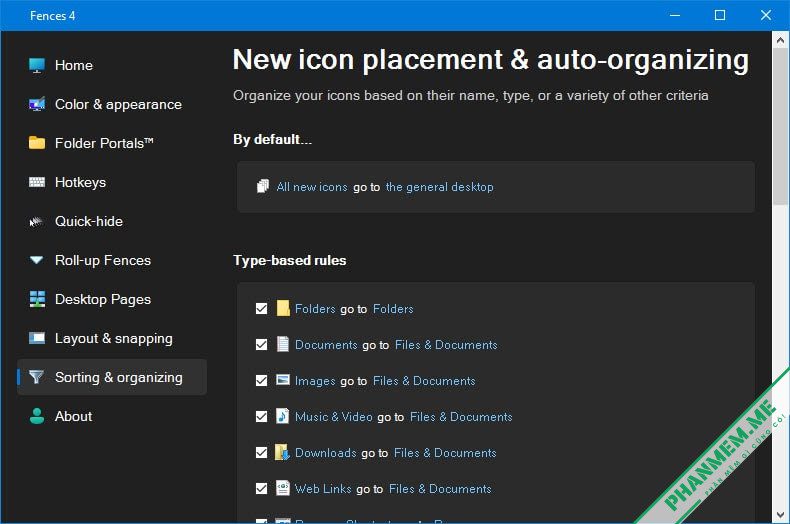Click the web page icon in Web Links rule
This screenshot has height=524, width=790.
click(283, 488)
